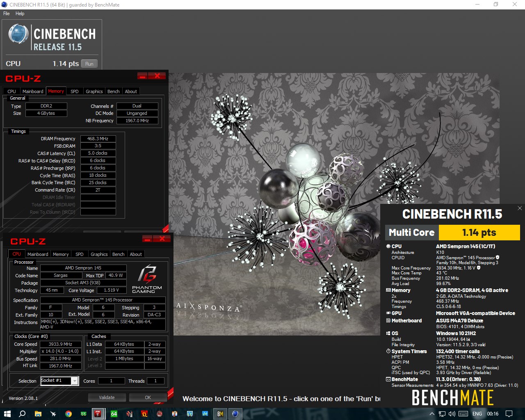Select About tab in lower CPU-Z window

click(x=136, y=254)
